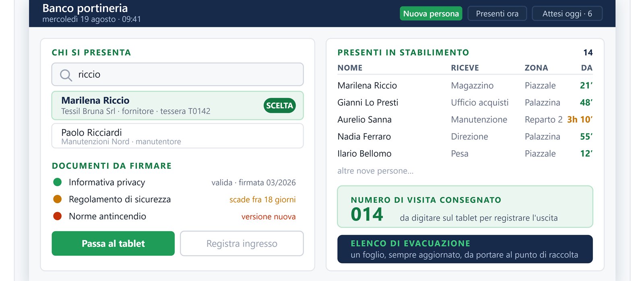Click the 'versione nuova' status text
The height and width of the screenshot is (281, 644).
click(268, 217)
